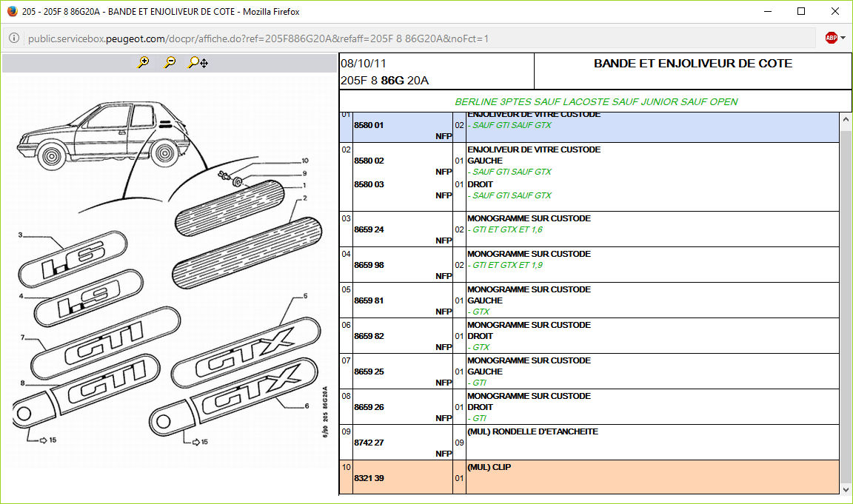Screen dimensions: 853x504
Task: Click the Firefox logo in the title bar
Action: point(12,11)
